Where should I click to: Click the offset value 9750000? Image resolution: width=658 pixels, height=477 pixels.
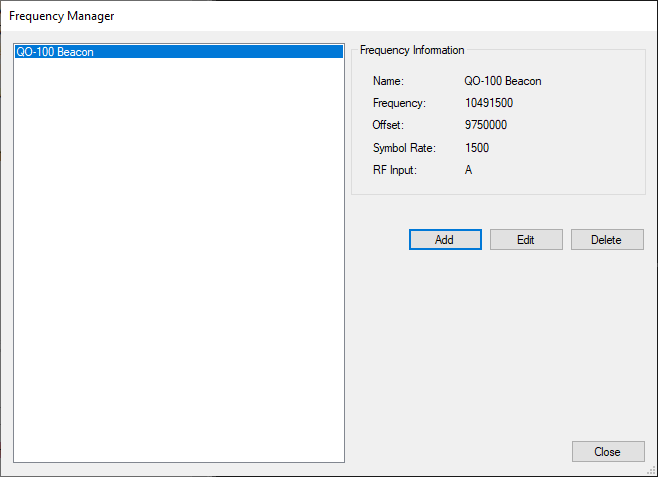486,125
